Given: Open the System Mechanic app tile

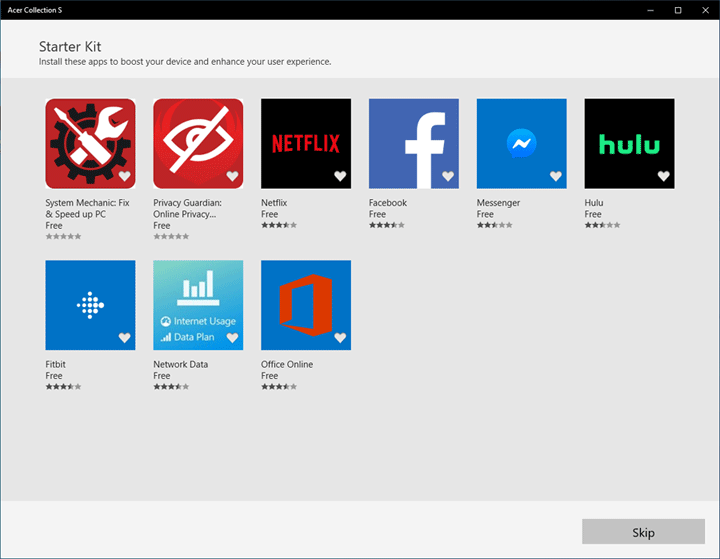Looking at the screenshot, I should point(90,143).
